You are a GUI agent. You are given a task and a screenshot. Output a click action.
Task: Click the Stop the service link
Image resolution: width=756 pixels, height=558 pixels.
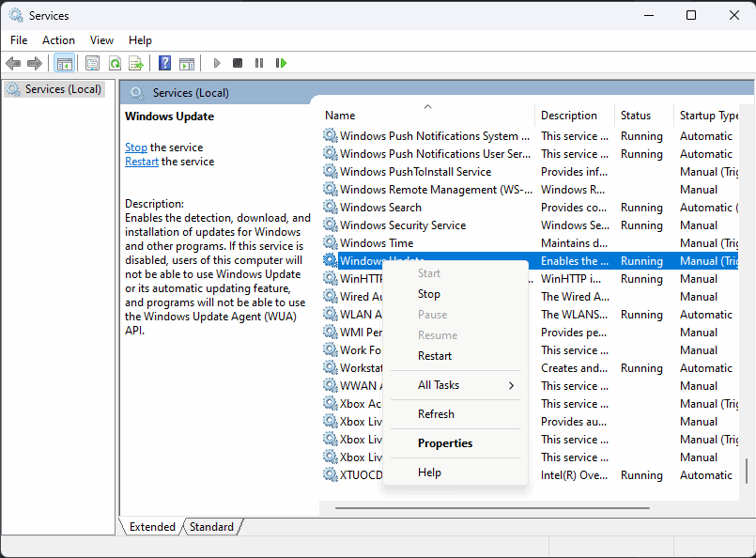click(136, 147)
